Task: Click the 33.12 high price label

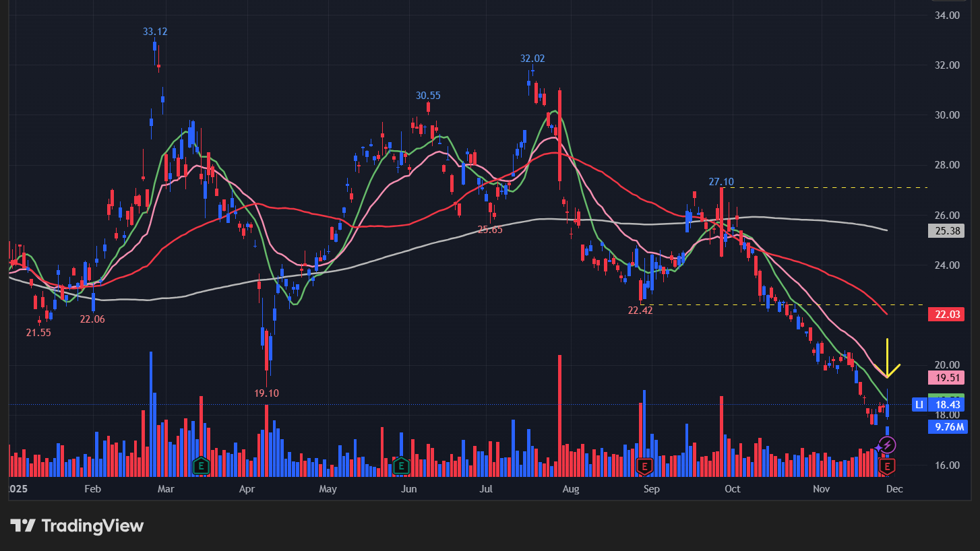Action: click(155, 32)
